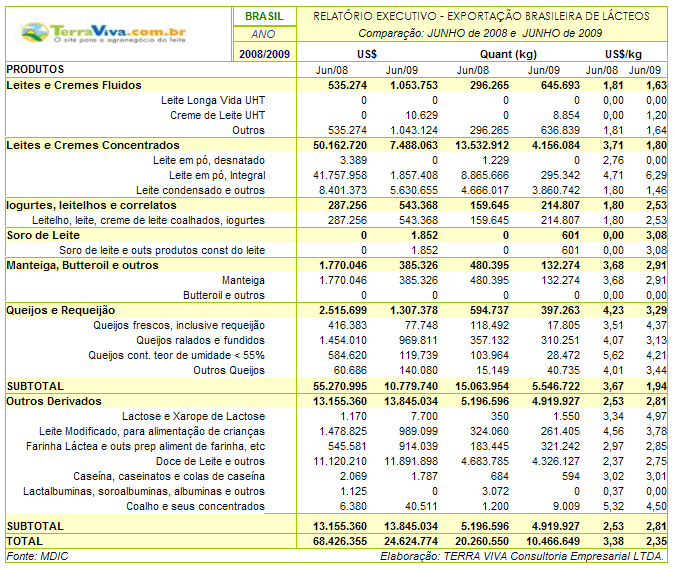The image size is (676, 569).
Task: Click the TERRA VIVA Consultoria Empresarial credit
Action: pos(524,555)
